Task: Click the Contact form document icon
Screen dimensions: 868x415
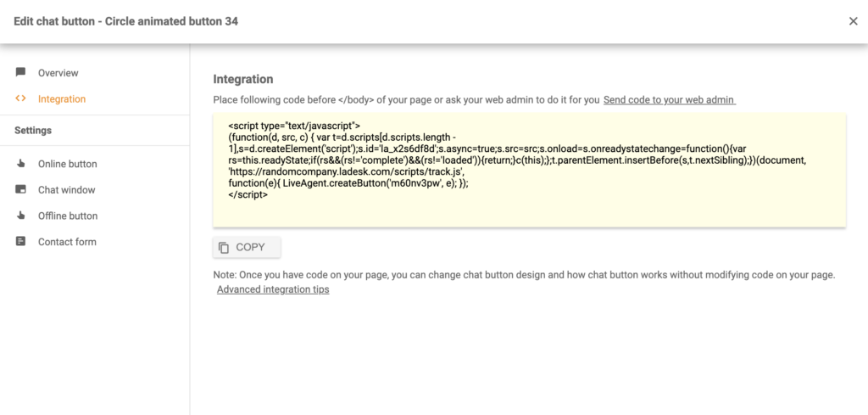Action: coord(20,242)
